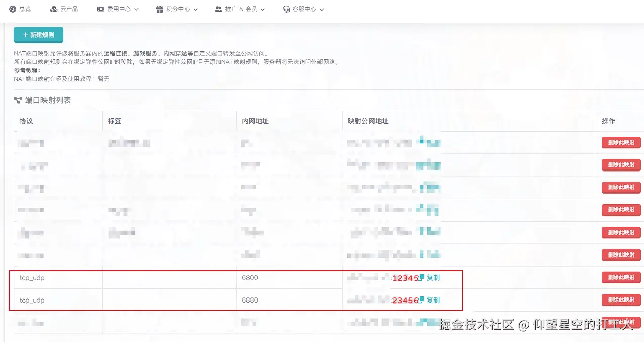Screen dimensions: 644x342
Task: Click the 积分中心 gift icon
Action: (159, 9)
